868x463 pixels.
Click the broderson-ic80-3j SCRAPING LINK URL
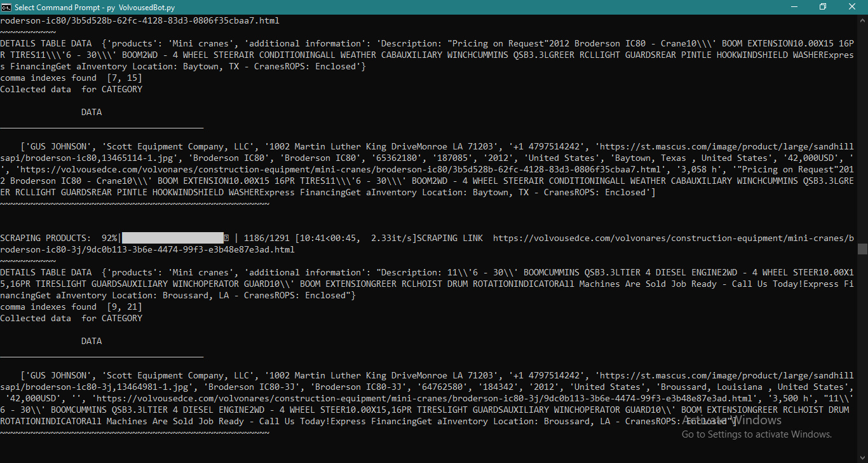click(x=674, y=238)
